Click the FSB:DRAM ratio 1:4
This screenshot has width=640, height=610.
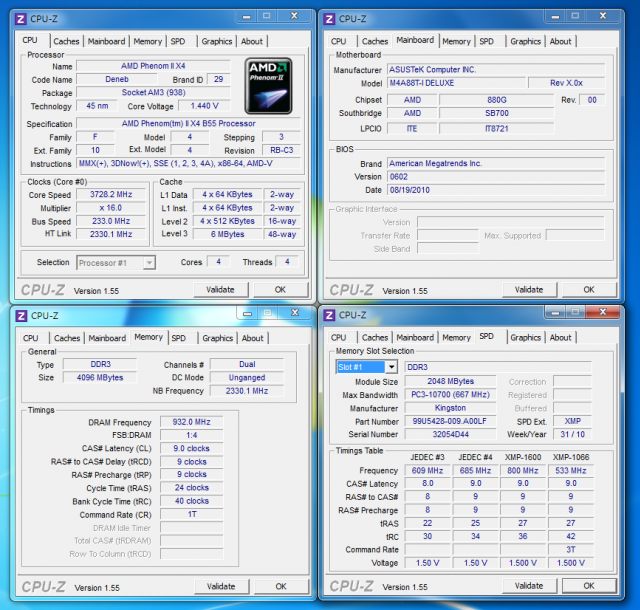191,435
